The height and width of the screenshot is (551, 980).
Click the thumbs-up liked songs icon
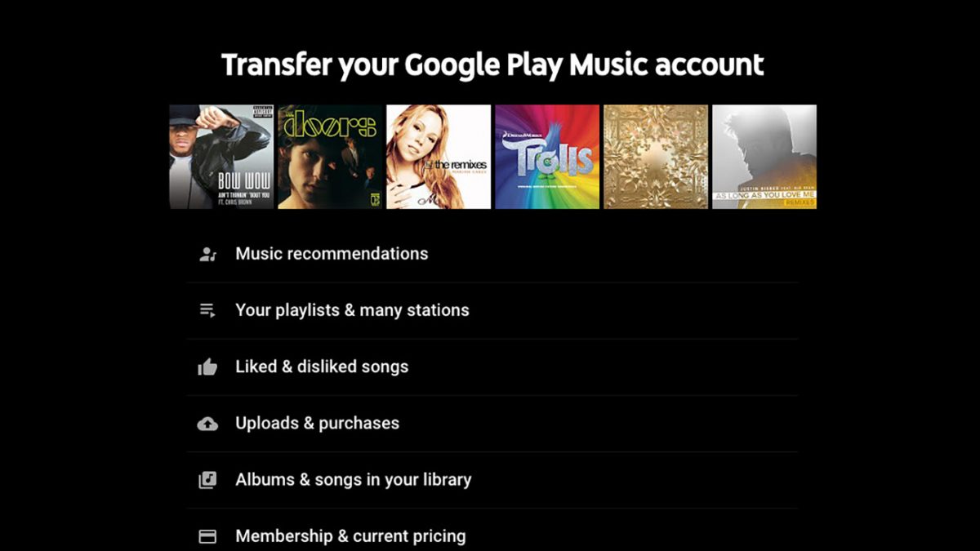click(207, 367)
